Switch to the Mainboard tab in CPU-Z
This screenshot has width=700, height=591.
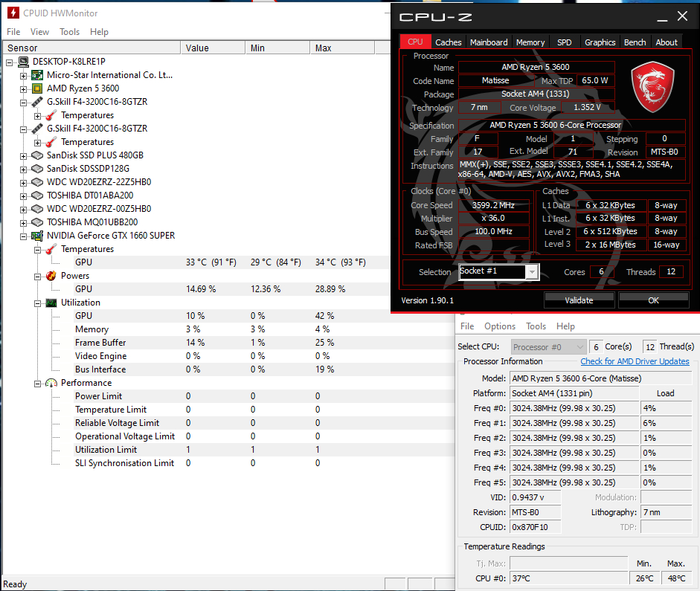(489, 42)
